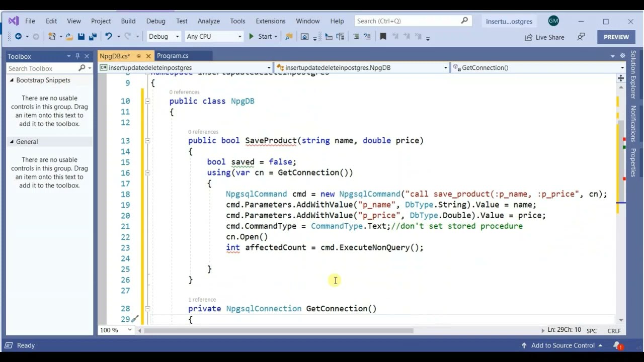Screen dimensions: 644x362
Task: Close the NpgDB.cs tab
Action: (148, 56)
